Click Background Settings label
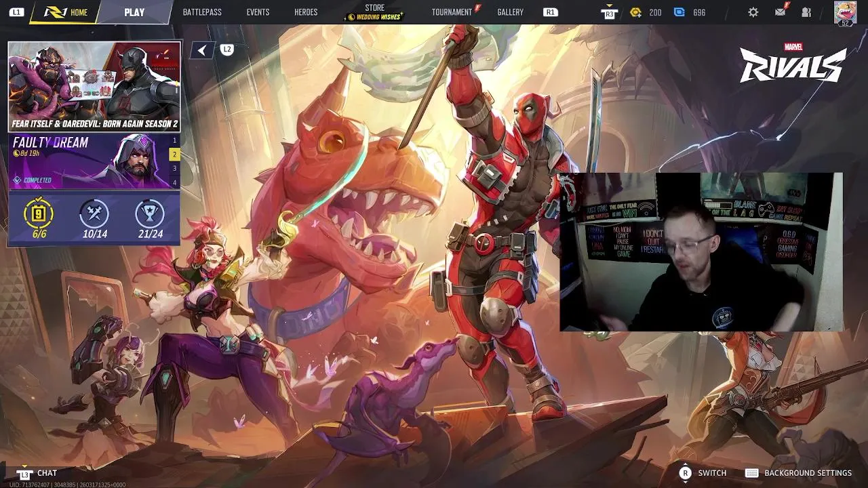This screenshot has height=488, width=868. [808, 473]
